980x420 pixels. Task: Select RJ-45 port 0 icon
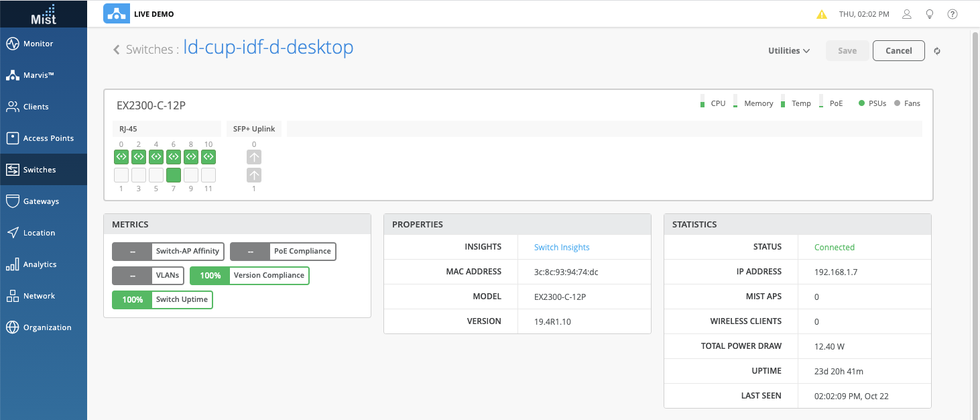coord(121,157)
